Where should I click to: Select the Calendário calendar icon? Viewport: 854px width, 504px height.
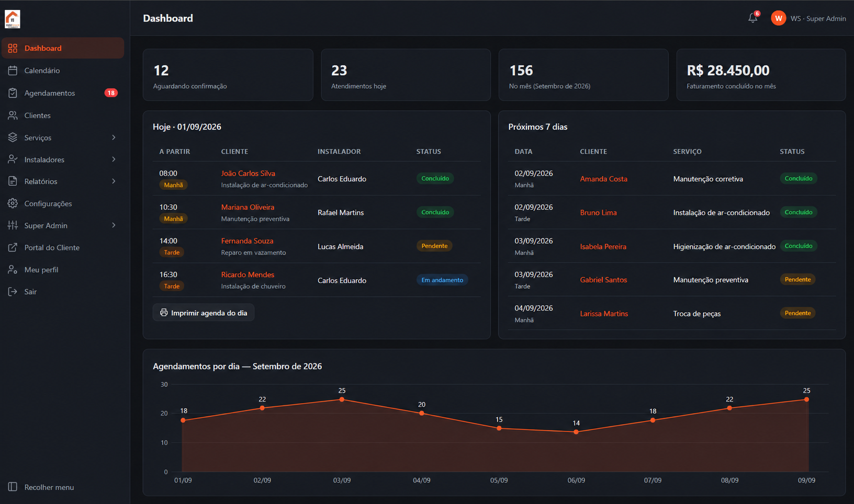pos(13,71)
